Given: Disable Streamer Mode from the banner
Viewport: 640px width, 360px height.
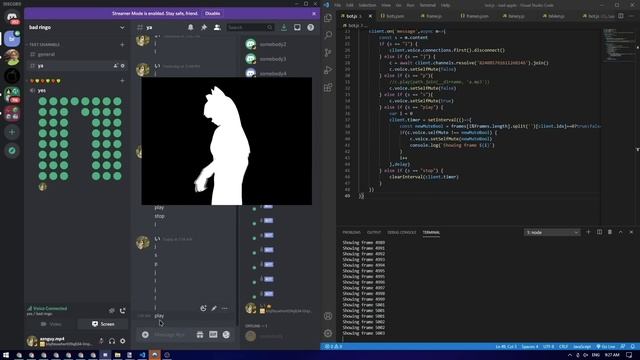Looking at the screenshot, I should tap(212, 13).
